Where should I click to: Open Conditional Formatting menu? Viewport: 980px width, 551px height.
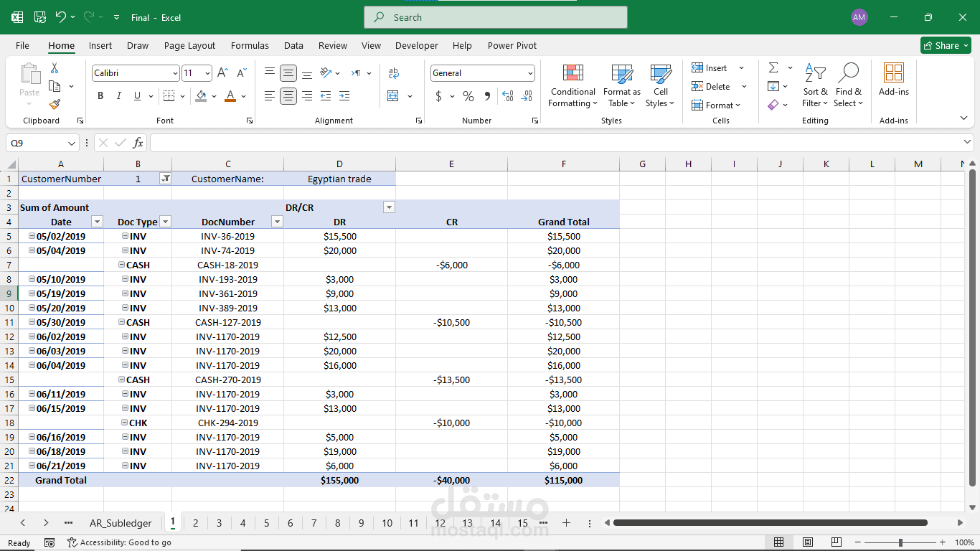click(x=573, y=85)
